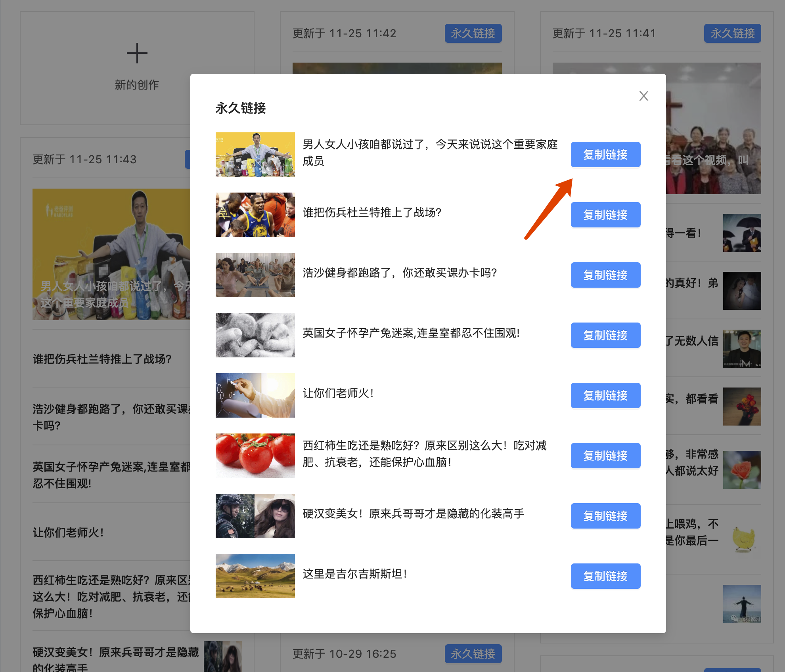This screenshot has height=672, width=785.
Task: Select dialog title 西红柿生吃还是熟吃好
Action: pos(425,454)
